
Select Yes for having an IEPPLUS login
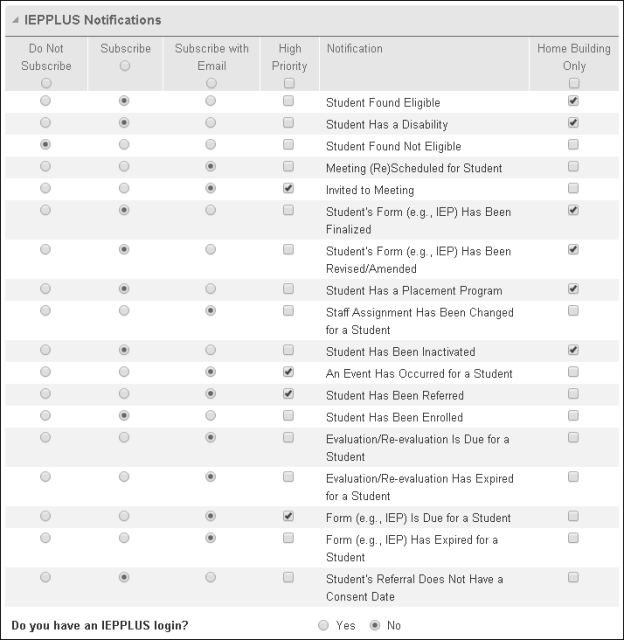coord(323,626)
